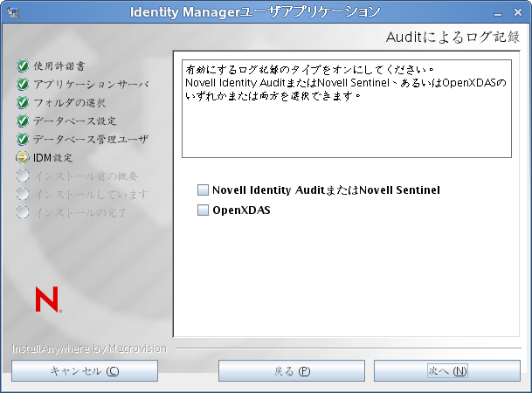532x393 pixels.
Task: Close the Identity Manager installer window
Action: tap(518, 12)
